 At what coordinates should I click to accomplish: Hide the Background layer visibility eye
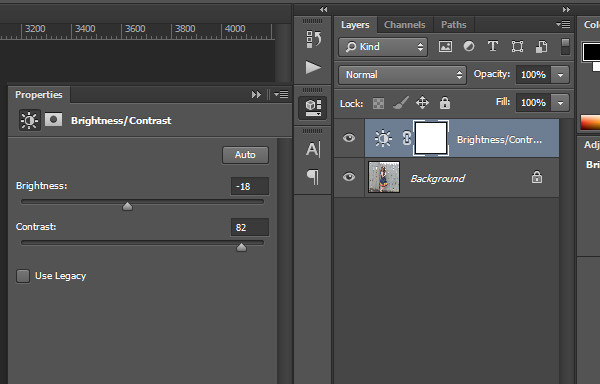tap(349, 177)
